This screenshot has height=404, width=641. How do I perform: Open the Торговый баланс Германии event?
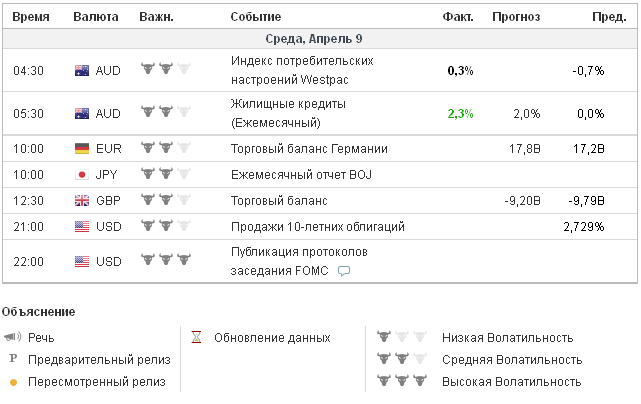click(x=309, y=149)
